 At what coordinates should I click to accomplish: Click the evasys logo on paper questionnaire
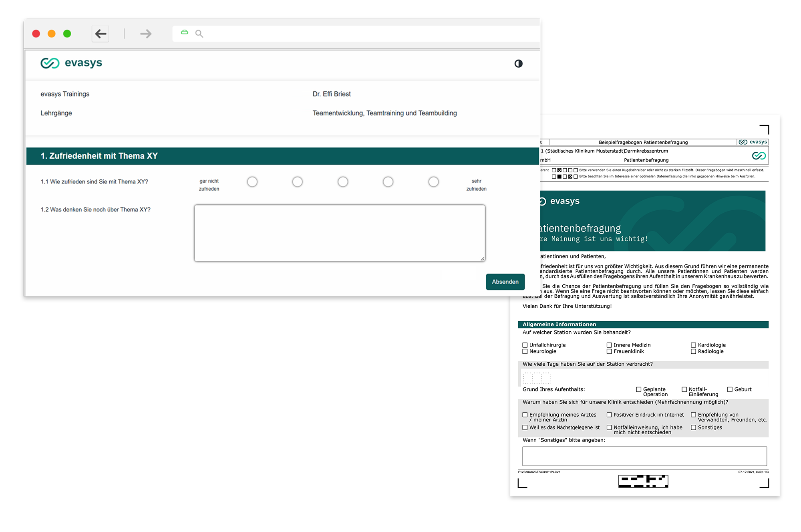pos(753,142)
